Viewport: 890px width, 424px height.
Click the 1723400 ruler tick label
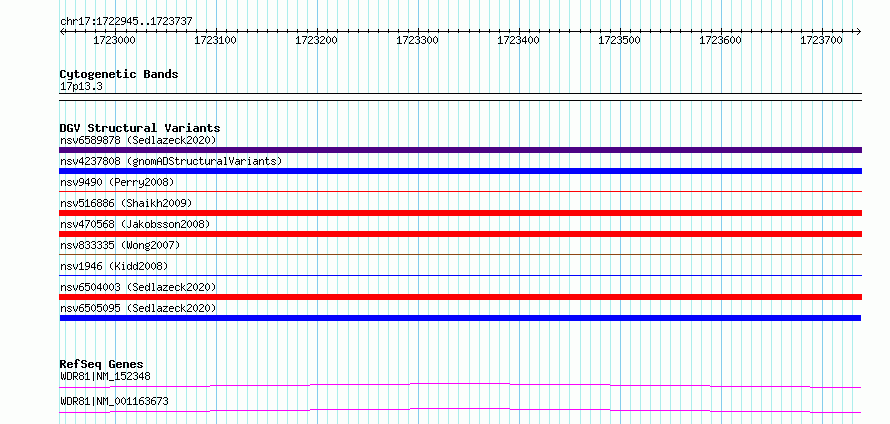pyautogui.click(x=518, y=40)
